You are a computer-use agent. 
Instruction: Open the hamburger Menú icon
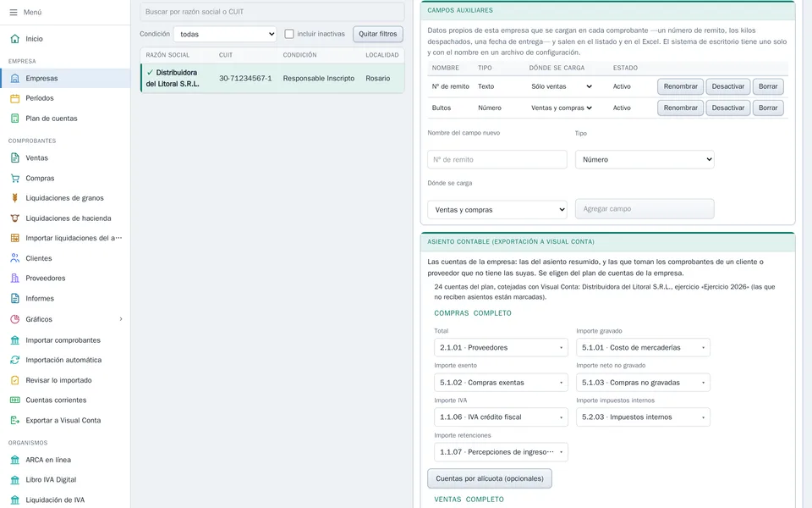tap(14, 12)
